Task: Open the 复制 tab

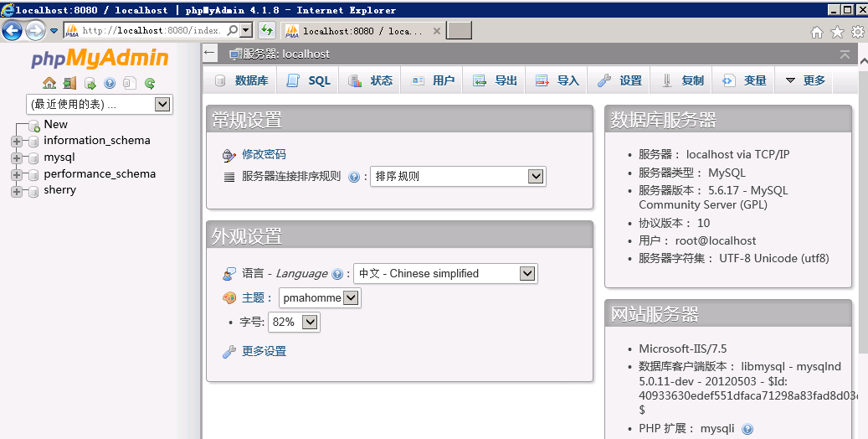Action: (x=681, y=81)
